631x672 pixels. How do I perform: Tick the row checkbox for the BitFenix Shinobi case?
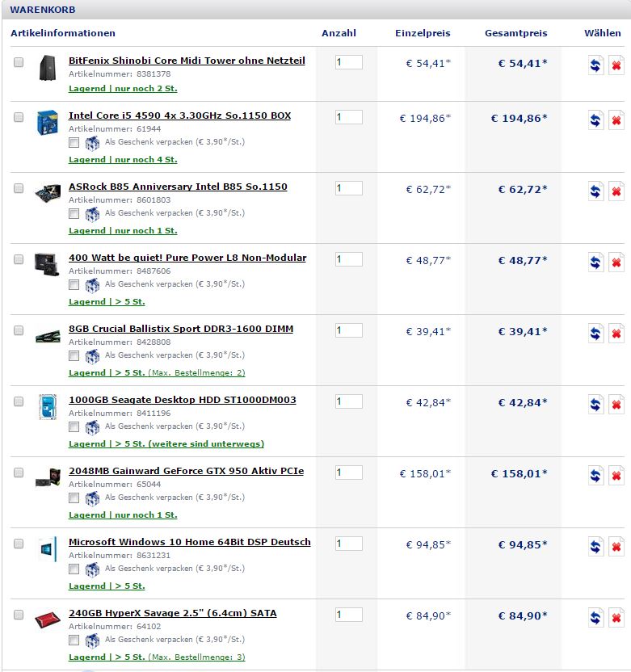point(19,62)
